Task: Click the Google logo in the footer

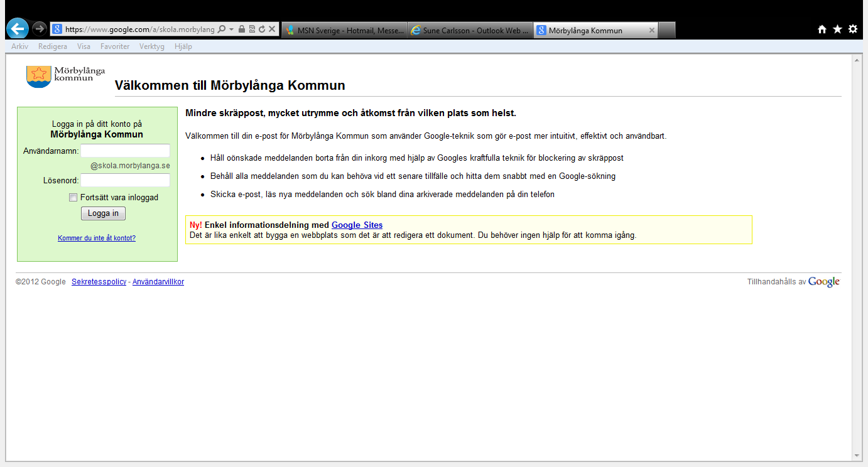Action: [x=824, y=282]
